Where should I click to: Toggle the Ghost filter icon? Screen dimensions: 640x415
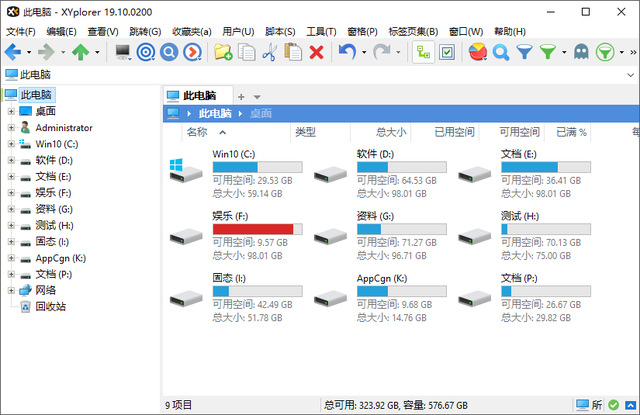coord(581,52)
